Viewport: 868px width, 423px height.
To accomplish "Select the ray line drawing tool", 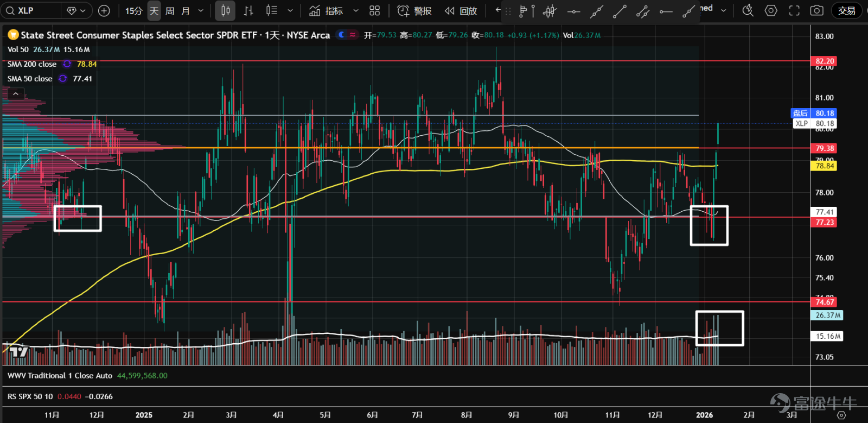I will [689, 11].
